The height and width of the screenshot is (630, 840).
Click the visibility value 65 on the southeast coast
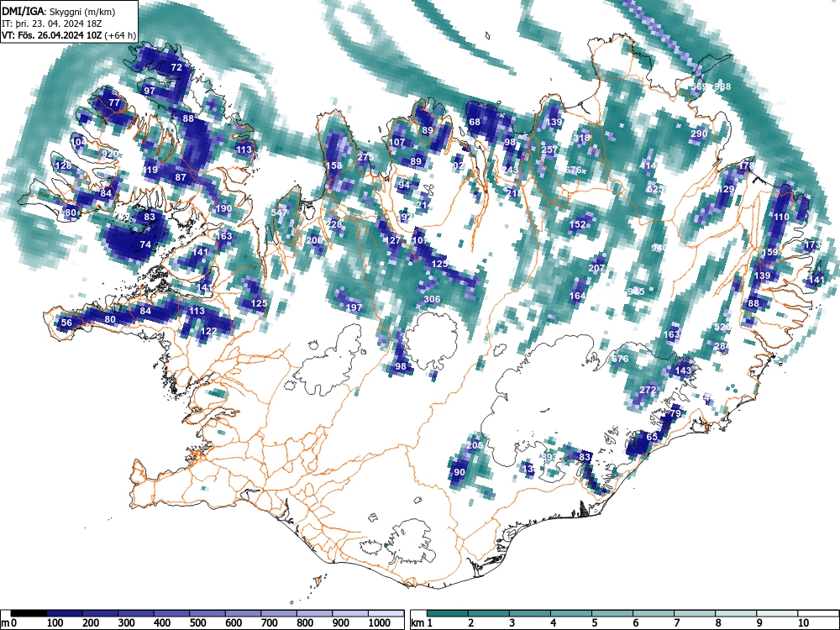[x=652, y=437]
